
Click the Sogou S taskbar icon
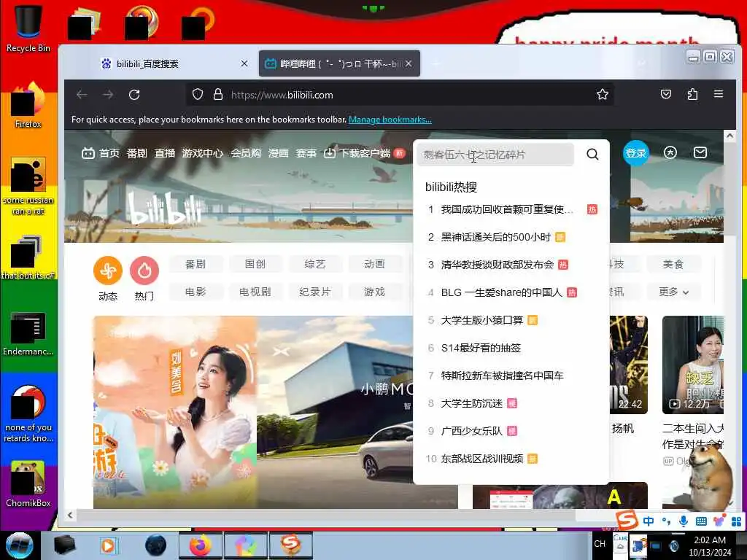point(290,545)
